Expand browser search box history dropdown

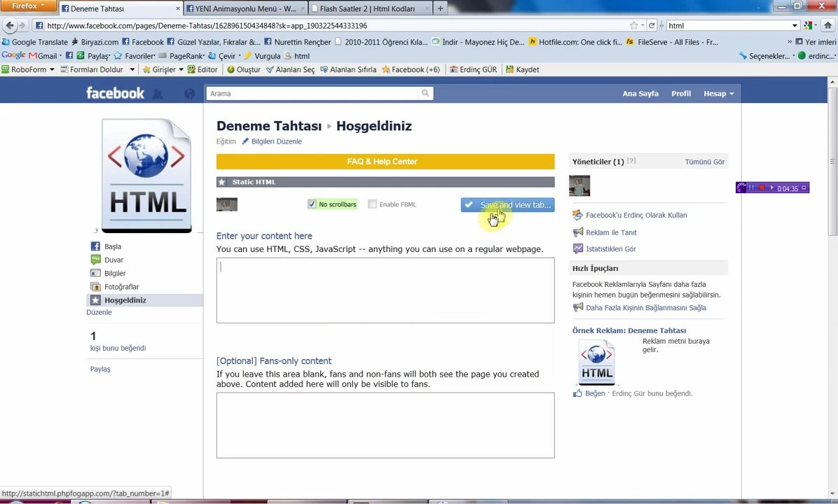[795, 25]
